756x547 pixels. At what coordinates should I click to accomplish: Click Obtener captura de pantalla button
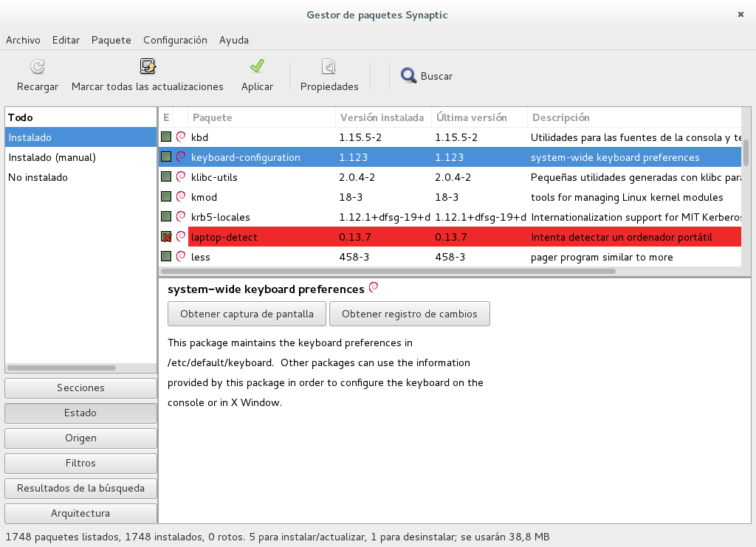click(247, 314)
